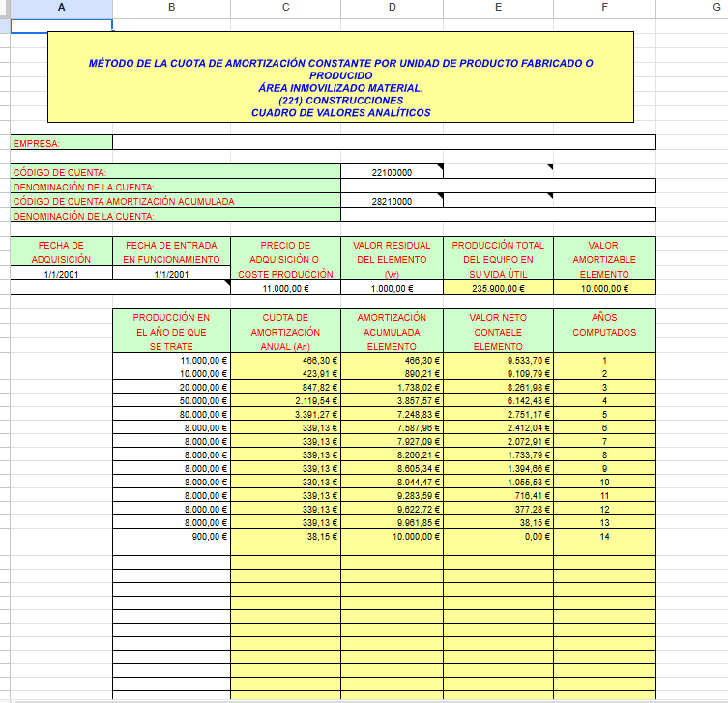Image resolution: width=728 pixels, height=703 pixels.
Task: Select total production cell 235.900,00 €
Action: coord(498,288)
